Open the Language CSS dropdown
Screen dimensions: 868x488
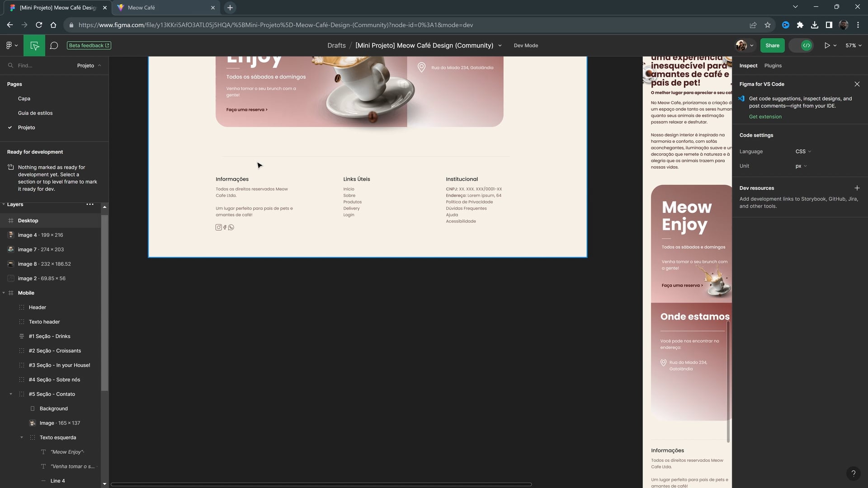click(803, 151)
